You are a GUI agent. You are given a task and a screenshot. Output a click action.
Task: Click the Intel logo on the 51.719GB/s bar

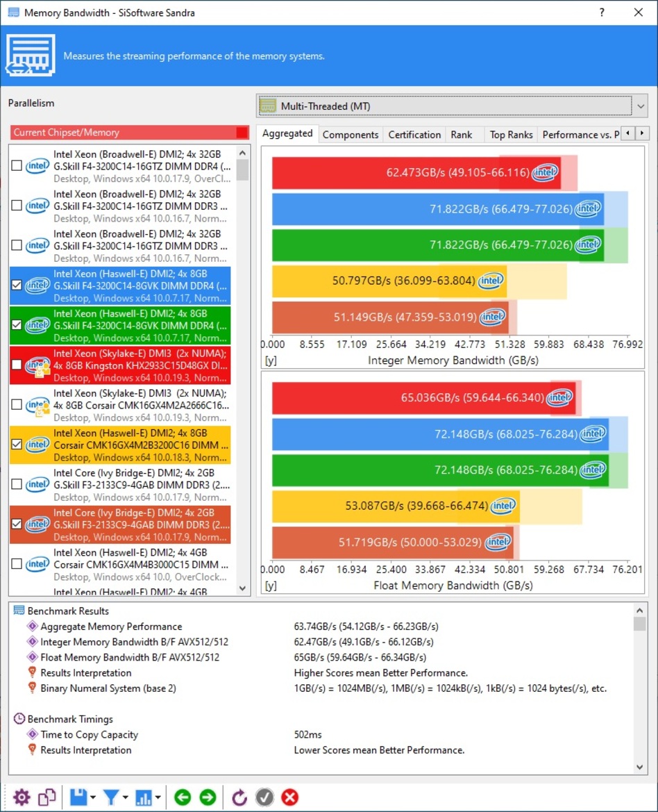[498, 542]
